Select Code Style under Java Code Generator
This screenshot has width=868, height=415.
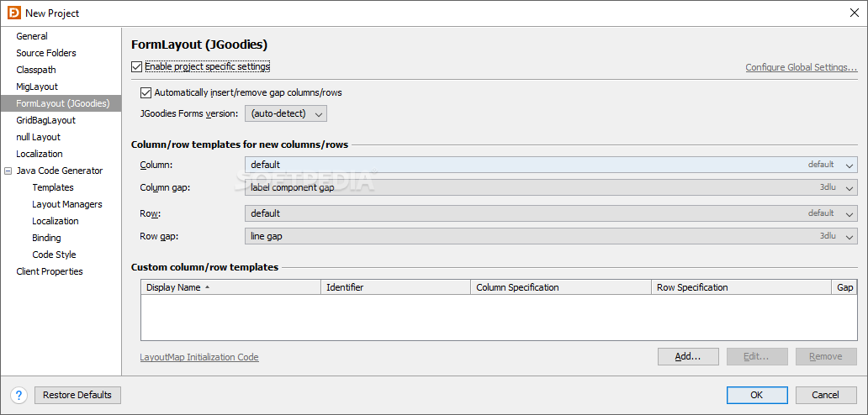(x=54, y=255)
